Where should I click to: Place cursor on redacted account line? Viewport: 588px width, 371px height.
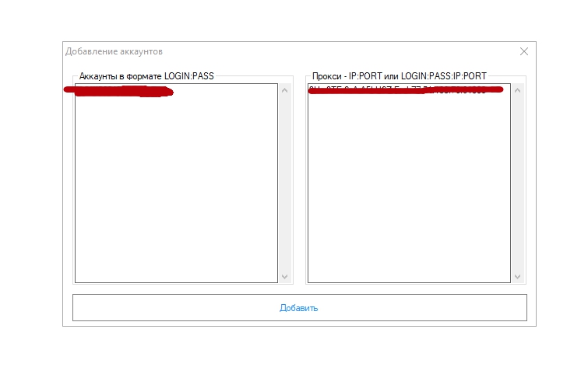(x=118, y=91)
